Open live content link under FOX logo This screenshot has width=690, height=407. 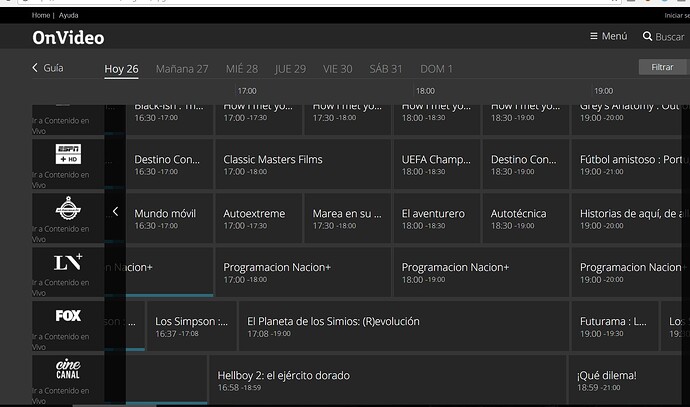pyautogui.click(x=61, y=341)
